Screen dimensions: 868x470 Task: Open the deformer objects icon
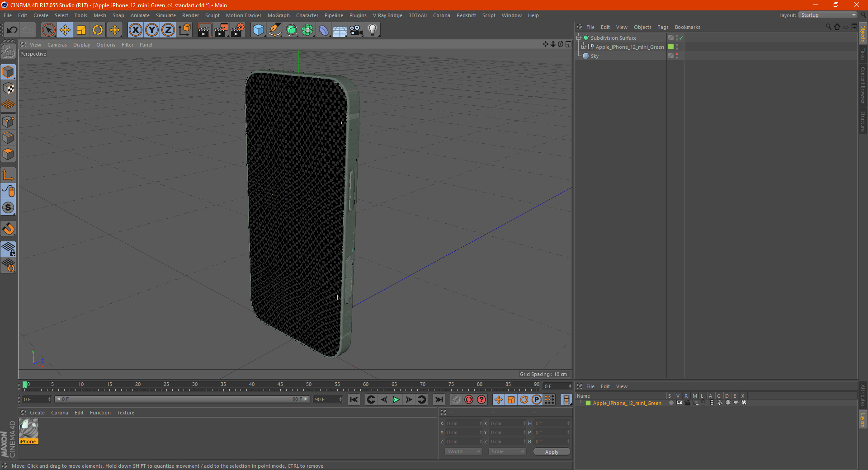324,30
